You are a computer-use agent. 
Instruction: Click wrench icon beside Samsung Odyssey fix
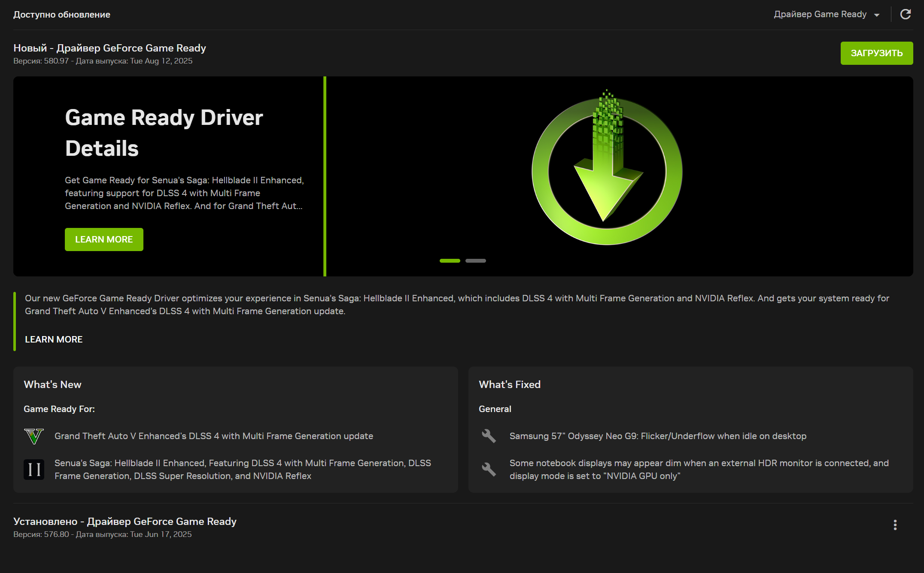489,436
